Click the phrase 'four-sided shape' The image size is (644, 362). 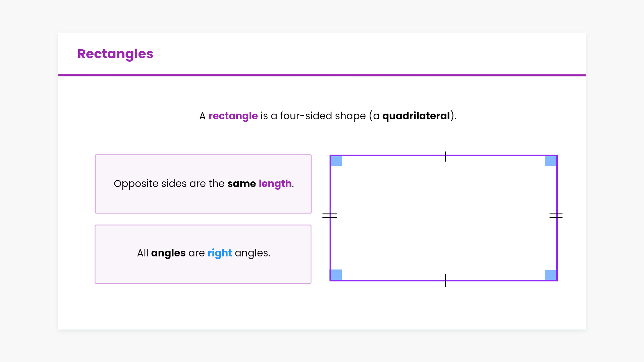323,116
